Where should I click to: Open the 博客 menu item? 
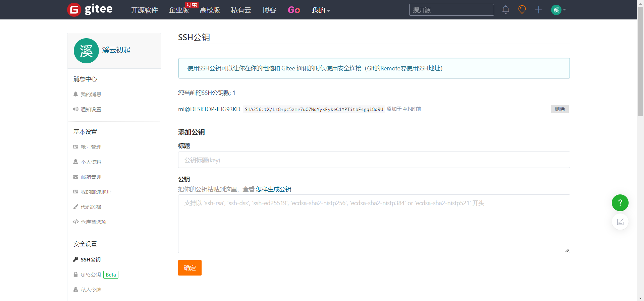(269, 10)
